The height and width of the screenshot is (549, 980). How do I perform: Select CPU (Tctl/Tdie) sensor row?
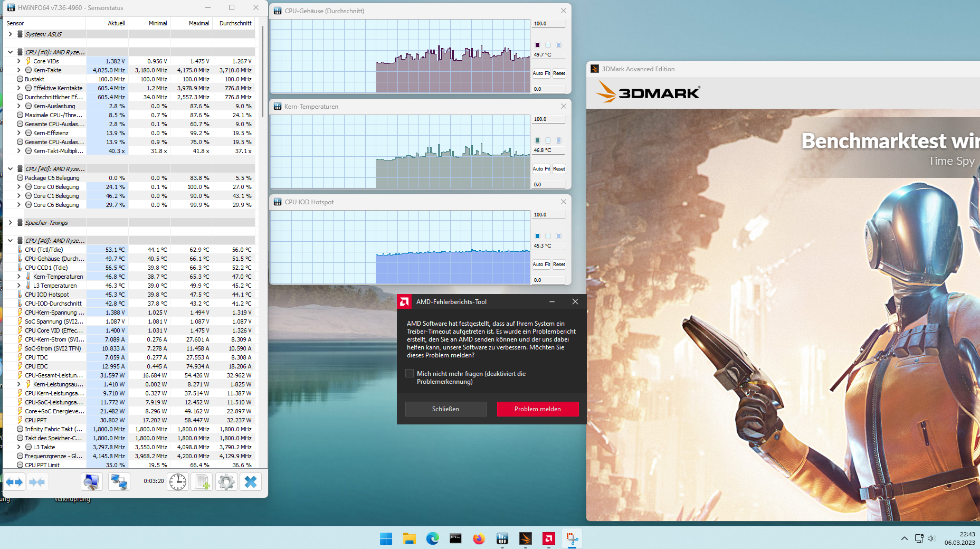pos(129,250)
